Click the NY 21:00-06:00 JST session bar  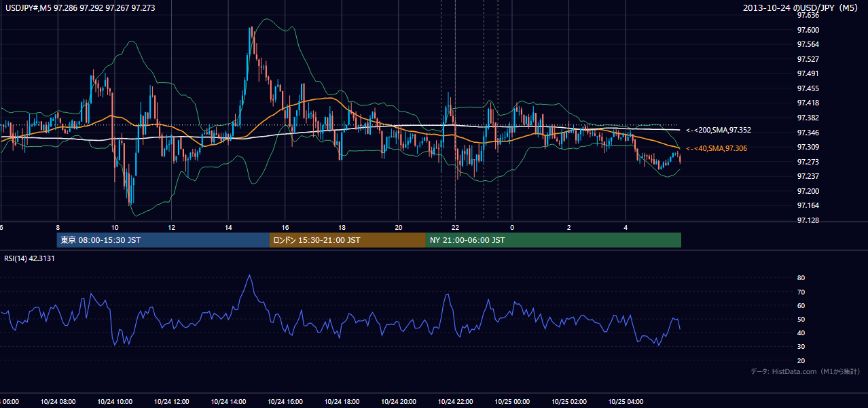554,240
